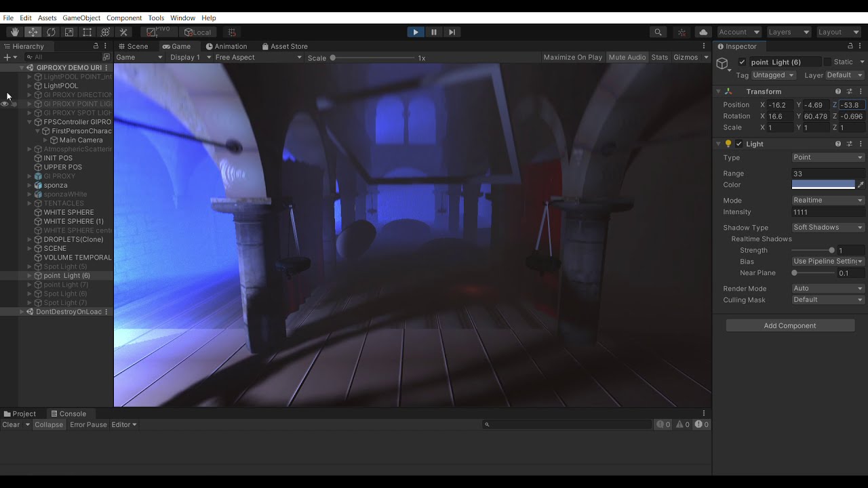Viewport: 868px width, 488px height.
Task: Open cloud services icon
Action: click(x=703, y=32)
